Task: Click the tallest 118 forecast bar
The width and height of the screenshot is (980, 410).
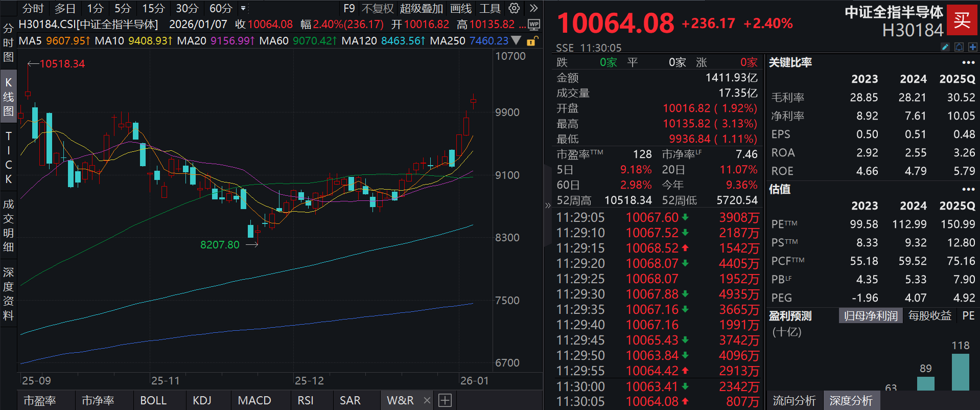Action: pyautogui.click(x=960, y=372)
